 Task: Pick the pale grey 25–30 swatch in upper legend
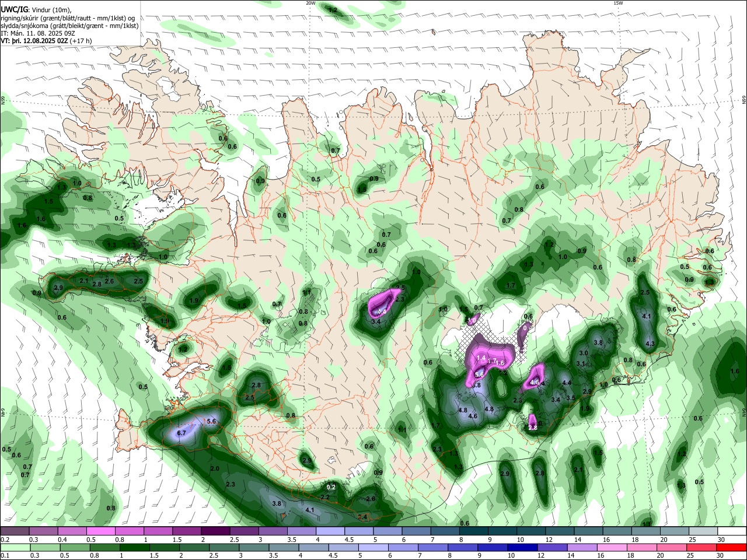tap(704, 531)
